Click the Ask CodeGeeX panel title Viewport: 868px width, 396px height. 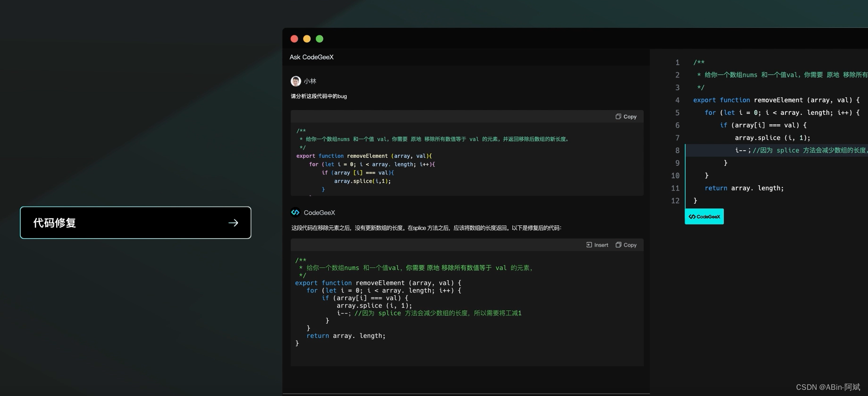312,57
